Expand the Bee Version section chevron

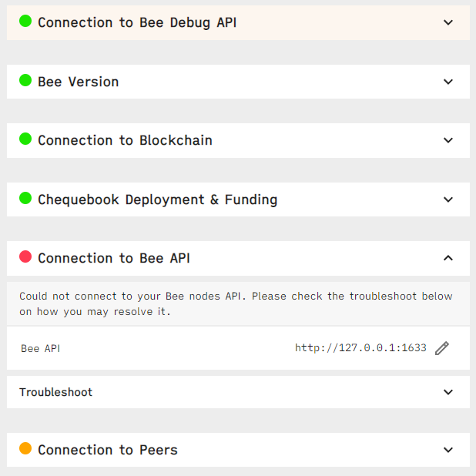pos(448,82)
